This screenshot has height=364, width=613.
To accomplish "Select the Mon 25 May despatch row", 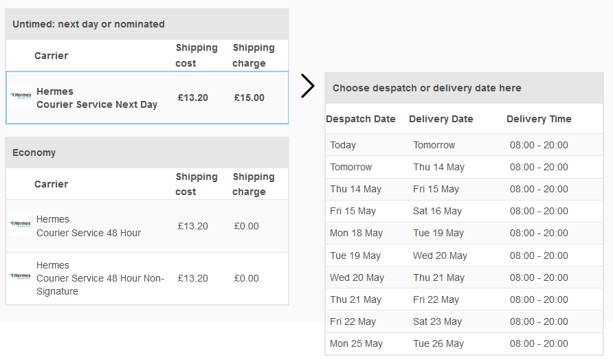I will pos(464,343).
